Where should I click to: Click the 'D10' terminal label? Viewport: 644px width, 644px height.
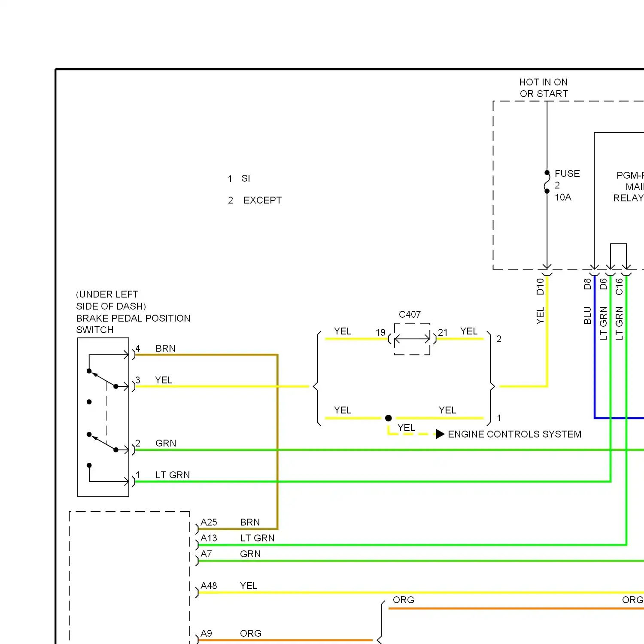[x=540, y=286]
